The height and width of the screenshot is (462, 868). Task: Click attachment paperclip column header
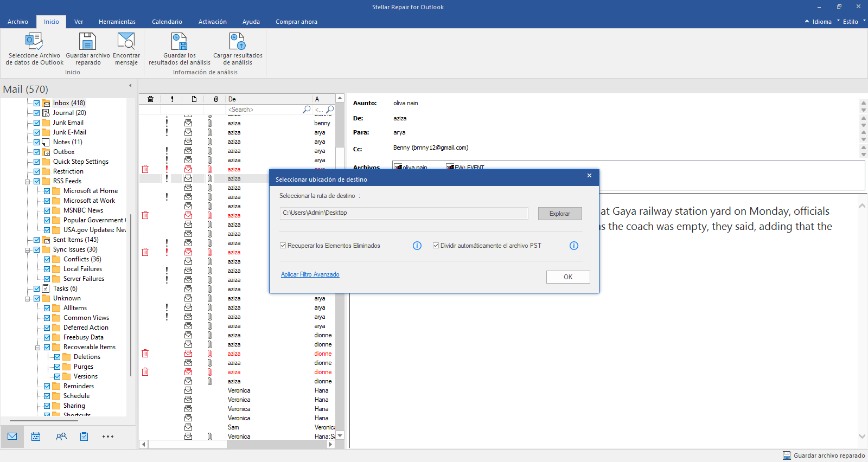coord(215,99)
